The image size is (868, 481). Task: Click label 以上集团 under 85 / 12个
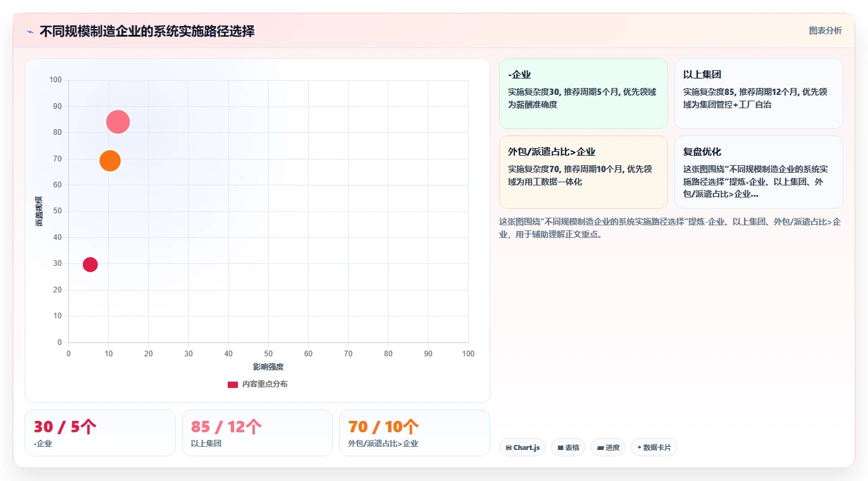pyautogui.click(x=206, y=444)
